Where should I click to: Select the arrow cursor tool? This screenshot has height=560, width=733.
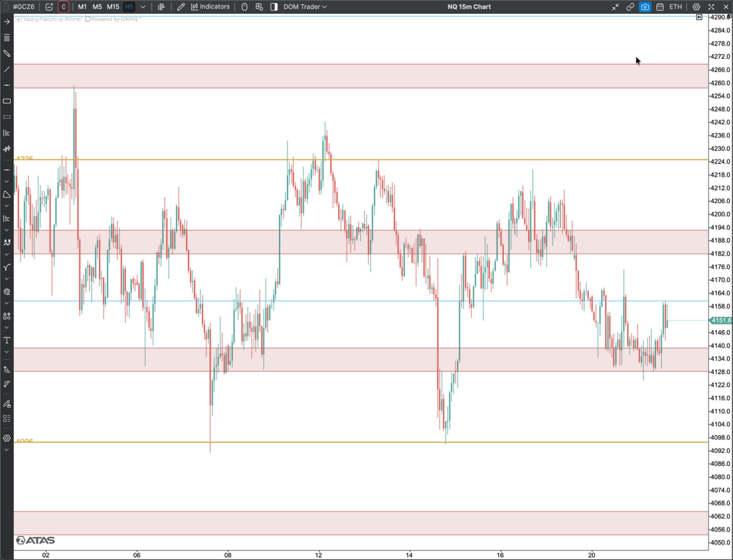click(x=7, y=22)
